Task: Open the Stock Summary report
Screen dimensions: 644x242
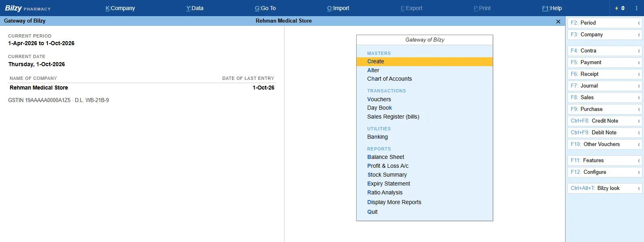Action: pyautogui.click(x=425, y=175)
